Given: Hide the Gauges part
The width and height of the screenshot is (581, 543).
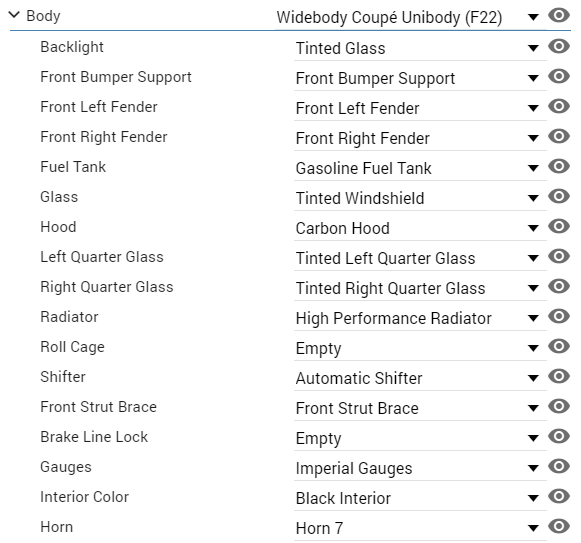Looking at the screenshot, I should pyautogui.click(x=558, y=466).
